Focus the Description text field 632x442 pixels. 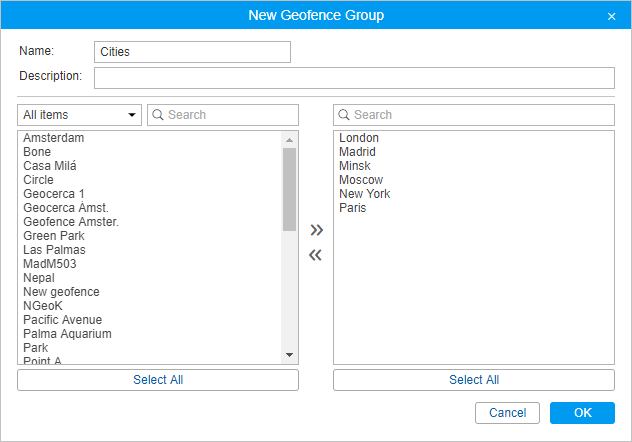(x=354, y=78)
